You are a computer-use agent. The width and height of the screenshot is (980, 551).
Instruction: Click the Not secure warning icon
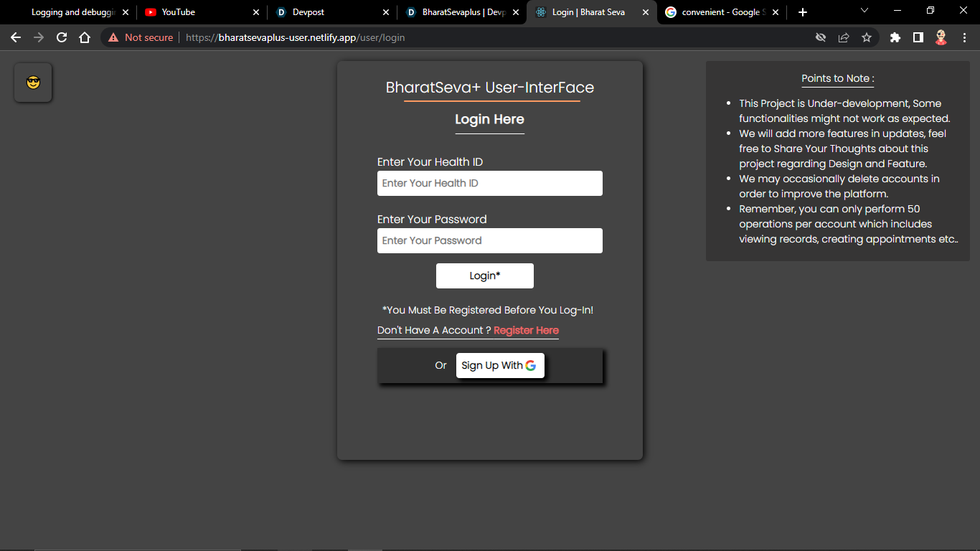pyautogui.click(x=113, y=37)
